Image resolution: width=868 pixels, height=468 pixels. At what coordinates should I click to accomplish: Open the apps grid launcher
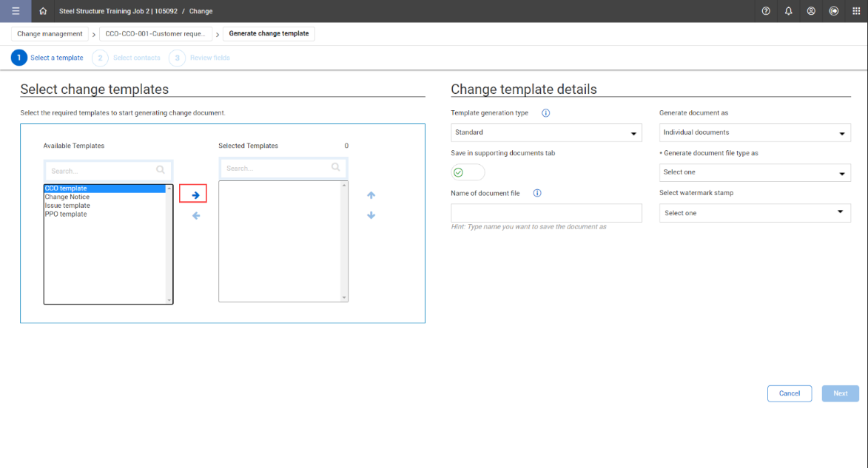[857, 11]
